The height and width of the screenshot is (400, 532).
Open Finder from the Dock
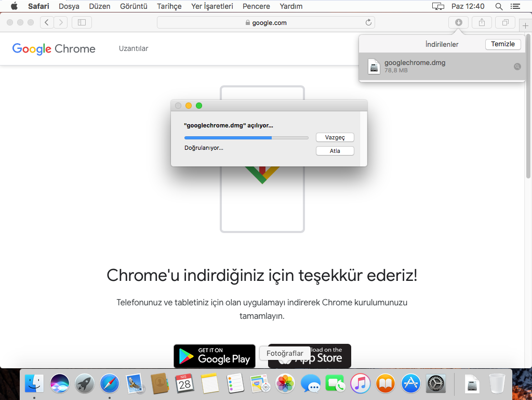[x=34, y=384]
